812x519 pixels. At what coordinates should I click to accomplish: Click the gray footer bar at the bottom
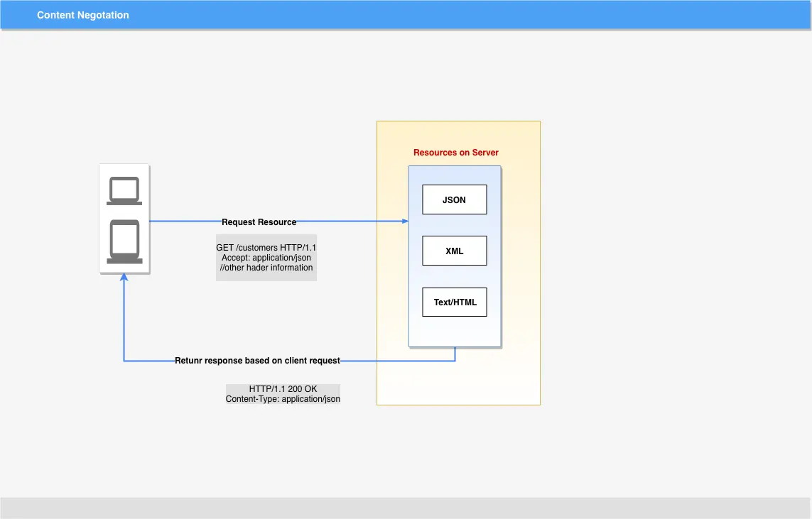[x=406, y=508]
